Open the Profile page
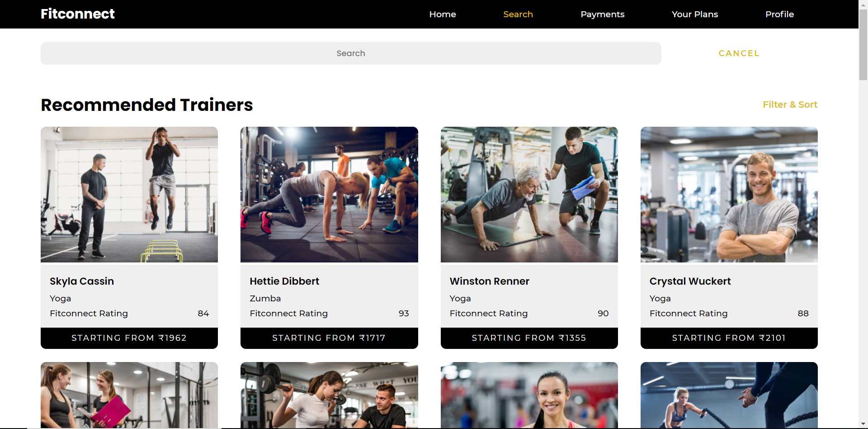This screenshot has height=429, width=868. (779, 14)
